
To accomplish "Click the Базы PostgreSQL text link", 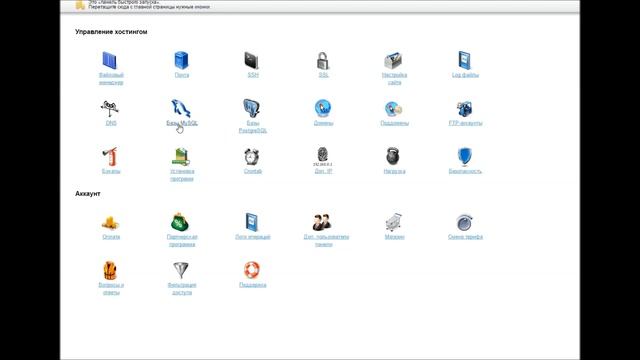I will 253,127.
